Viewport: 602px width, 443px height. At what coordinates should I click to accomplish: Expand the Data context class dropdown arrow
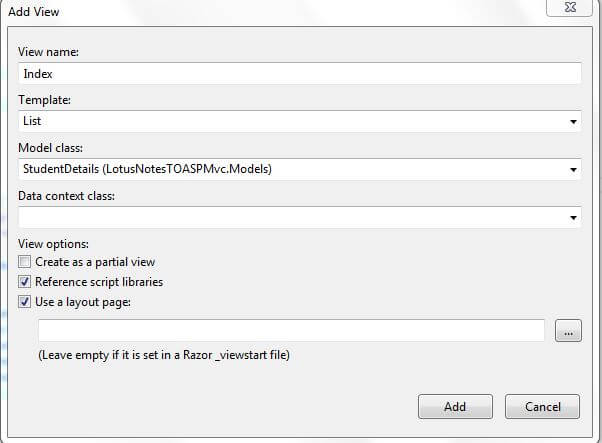(x=573, y=218)
